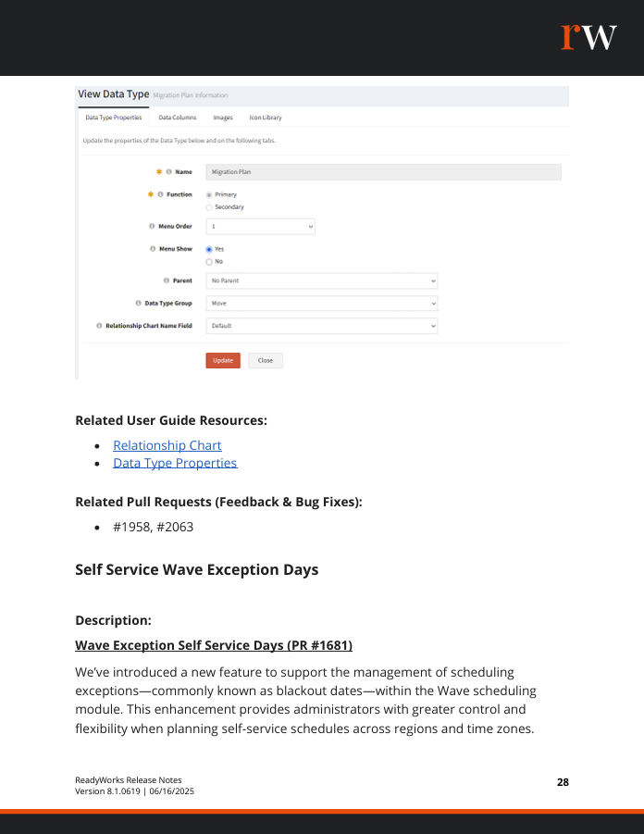Open the Data Type Group dropdown
This screenshot has height=834, width=644.
321,303
